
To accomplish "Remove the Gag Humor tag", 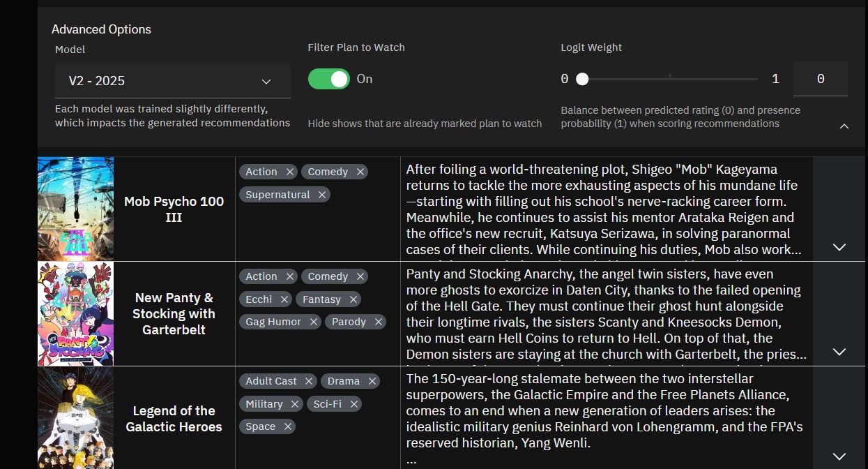I will [x=314, y=322].
